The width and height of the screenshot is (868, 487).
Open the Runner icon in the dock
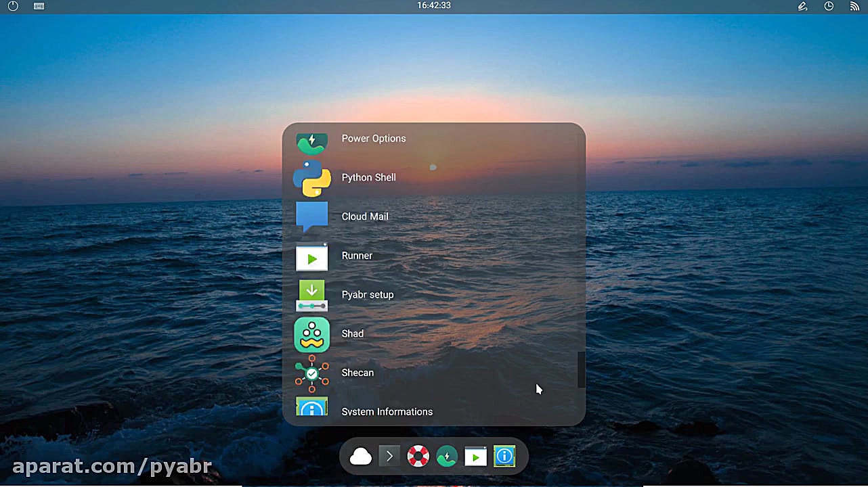point(475,457)
